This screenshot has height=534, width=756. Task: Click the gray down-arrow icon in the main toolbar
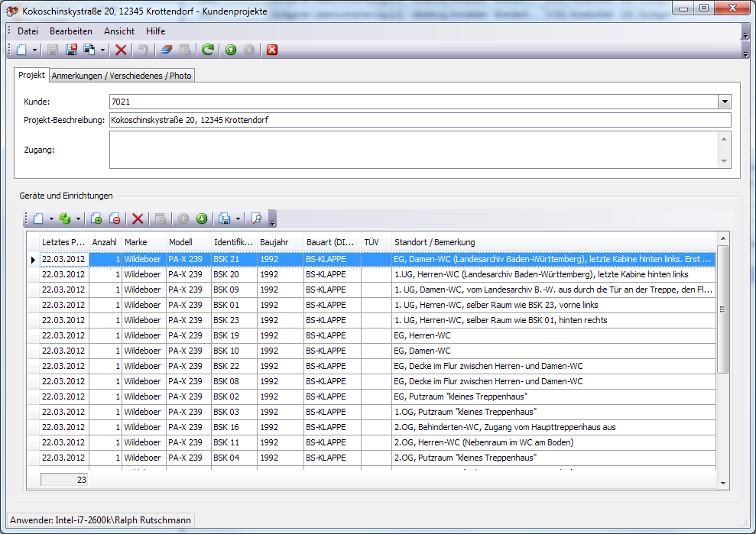click(x=249, y=50)
